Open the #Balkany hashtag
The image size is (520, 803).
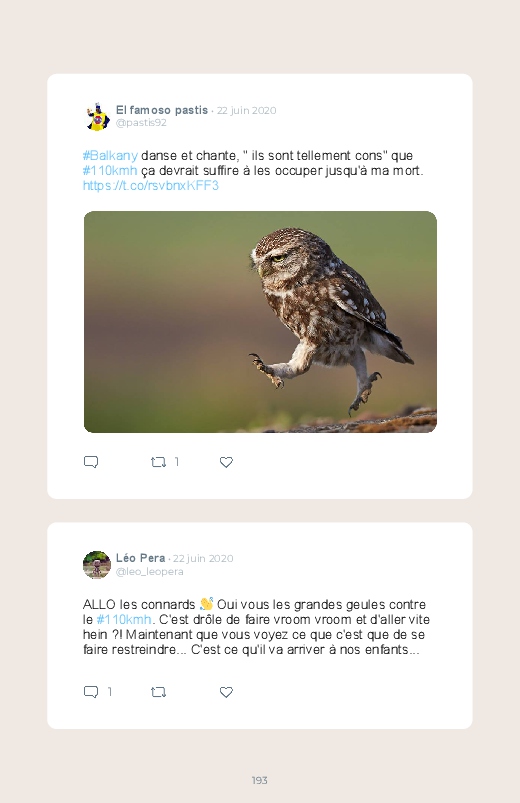(x=110, y=156)
